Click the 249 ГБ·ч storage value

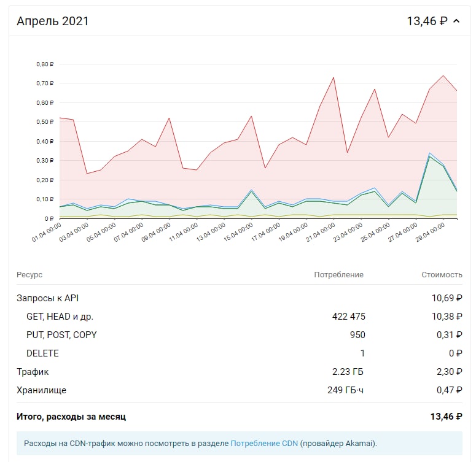tap(345, 390)
